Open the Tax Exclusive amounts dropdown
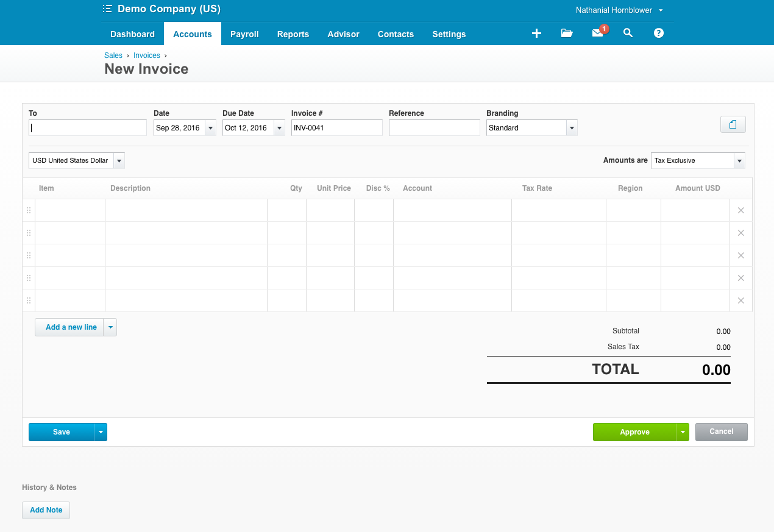 pos(739,160)
